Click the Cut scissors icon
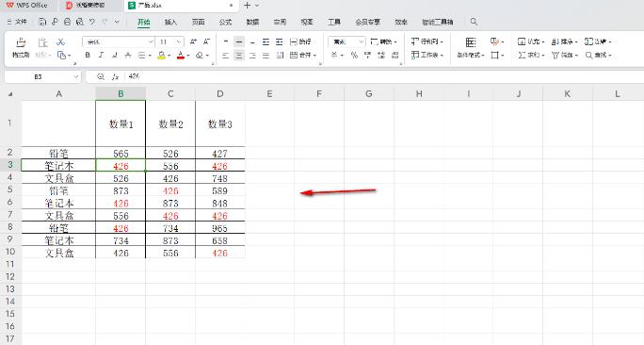The width and height of the screenshot is (644, 345). point(61,41)
